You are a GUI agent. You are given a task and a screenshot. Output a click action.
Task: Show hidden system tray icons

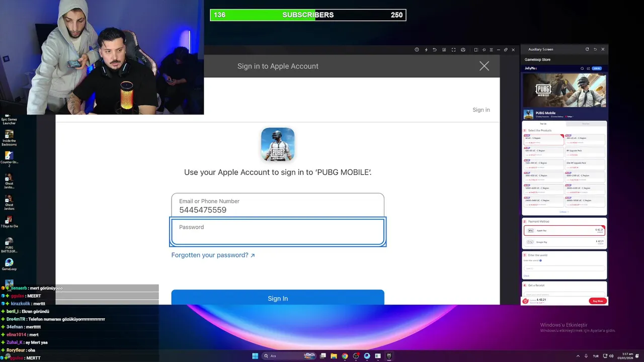pos(578,356)
